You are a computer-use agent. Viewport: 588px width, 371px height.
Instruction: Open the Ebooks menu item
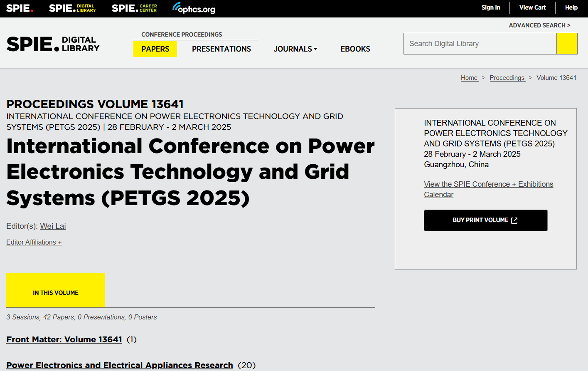tap(355, 49)
